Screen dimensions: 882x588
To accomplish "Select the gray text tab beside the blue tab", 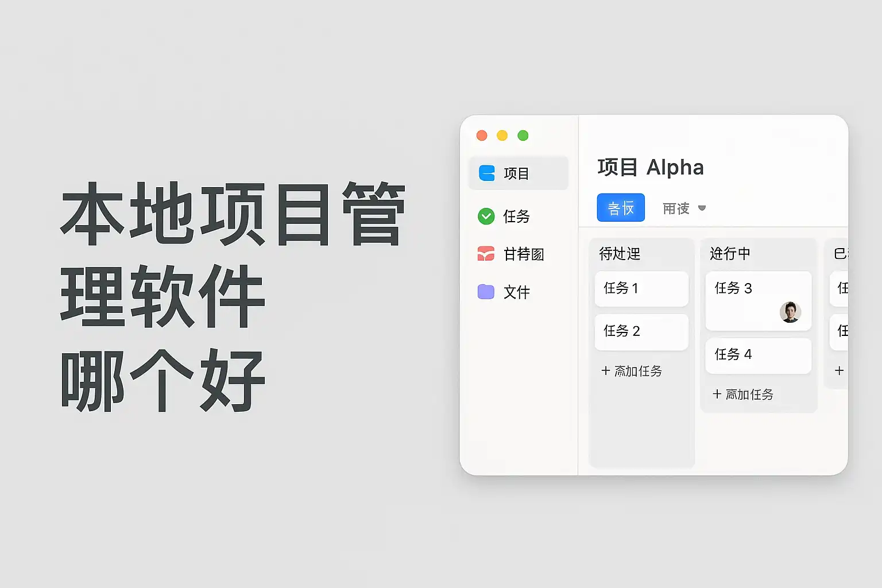I will 676,208.
